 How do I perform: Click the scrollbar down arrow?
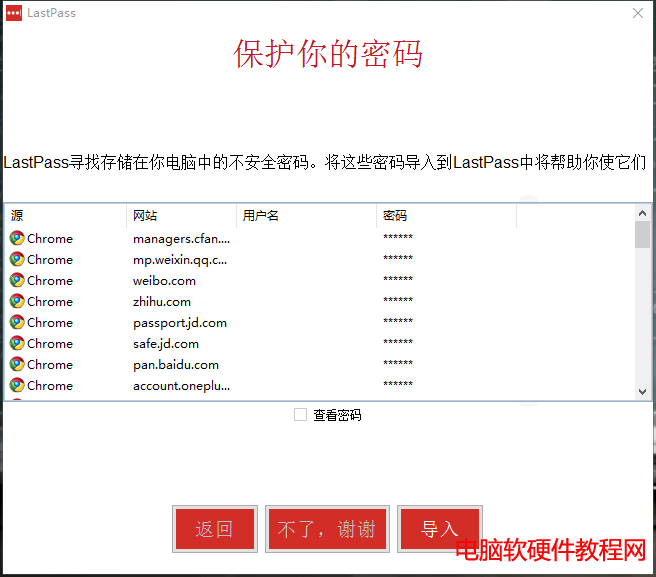(642, 392)
